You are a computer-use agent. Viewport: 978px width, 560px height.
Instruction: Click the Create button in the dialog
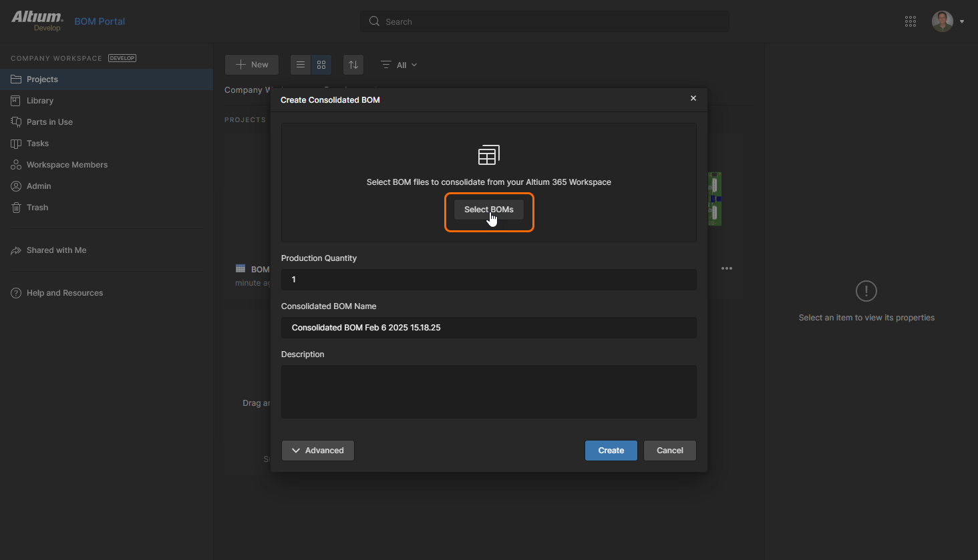tap(611, 451)
